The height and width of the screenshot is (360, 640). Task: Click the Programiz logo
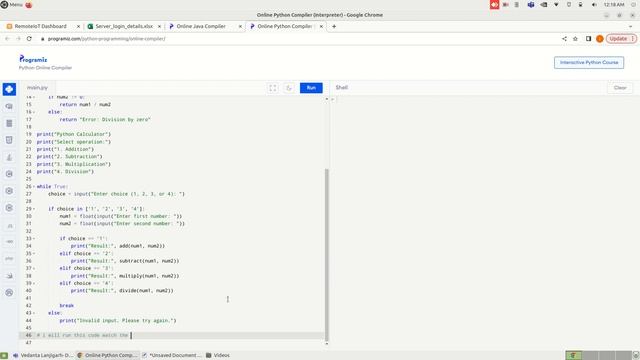tap(33, 59)
